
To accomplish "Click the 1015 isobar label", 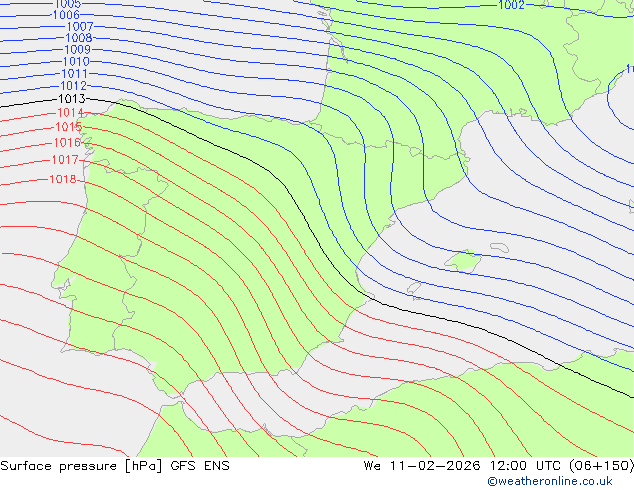I will coord(69,127).
